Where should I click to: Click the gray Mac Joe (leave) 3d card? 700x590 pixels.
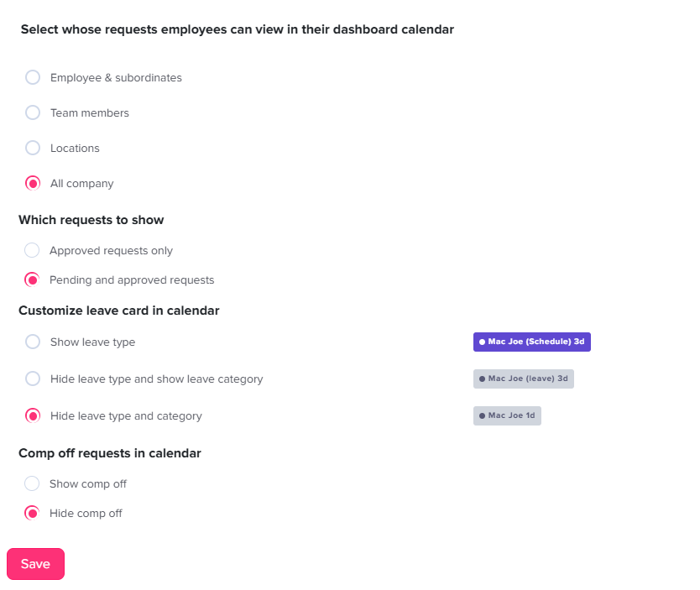tap(524, 379)
